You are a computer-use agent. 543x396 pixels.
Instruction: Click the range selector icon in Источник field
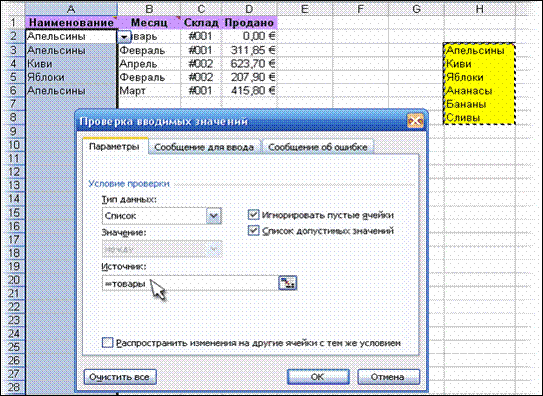click(287, 283)
